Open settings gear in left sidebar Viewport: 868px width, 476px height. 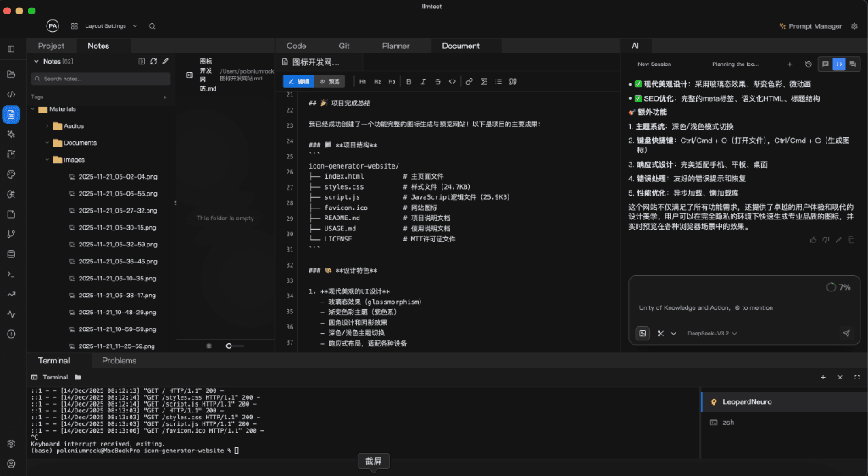[x=11, y=443]
